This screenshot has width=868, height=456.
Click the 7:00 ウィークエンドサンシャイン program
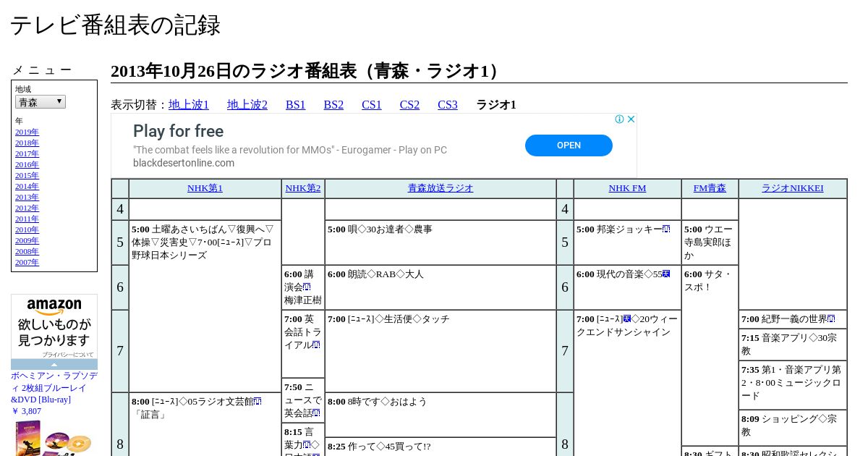click(627, 383)
